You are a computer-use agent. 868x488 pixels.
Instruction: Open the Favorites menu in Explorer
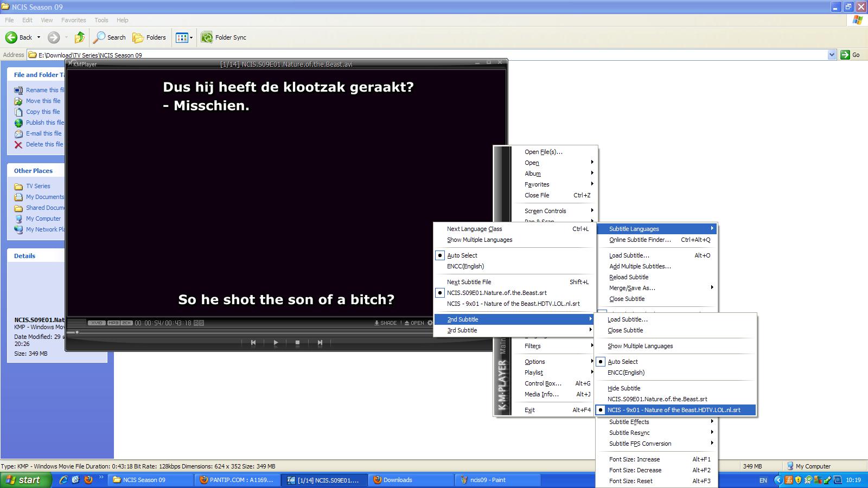pos(73,20)
